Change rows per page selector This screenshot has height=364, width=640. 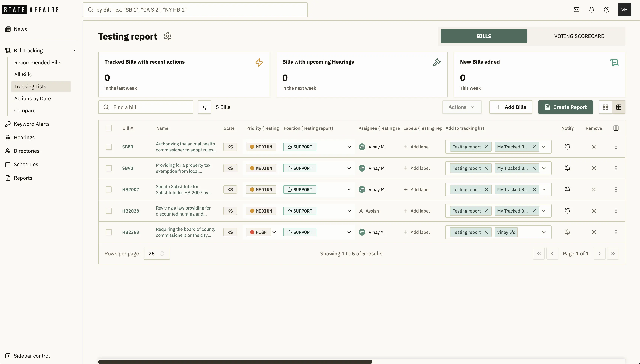point(157,254)
